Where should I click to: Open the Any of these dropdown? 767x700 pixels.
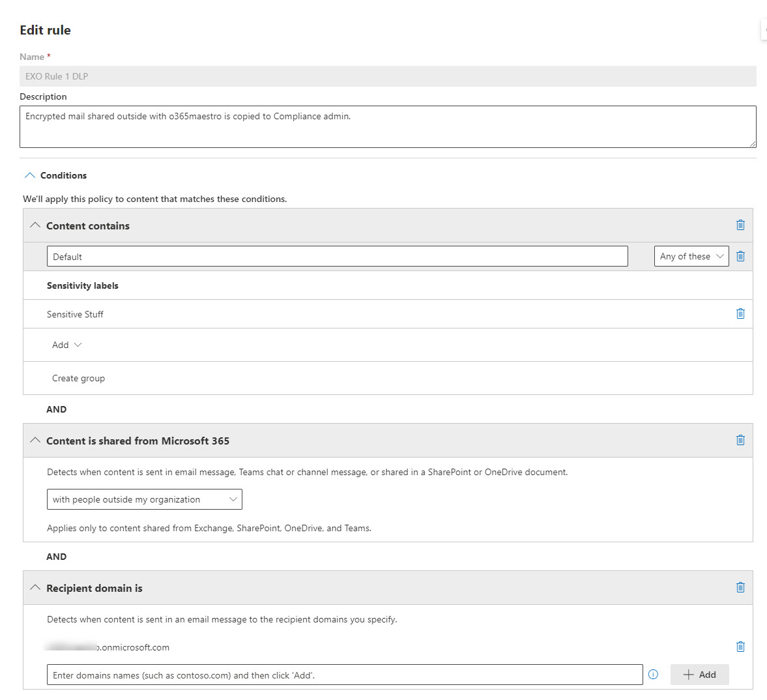(x=691, y=255)
